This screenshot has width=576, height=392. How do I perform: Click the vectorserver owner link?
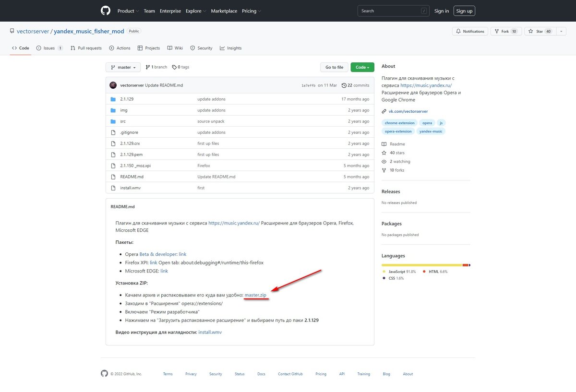point(33,31)
